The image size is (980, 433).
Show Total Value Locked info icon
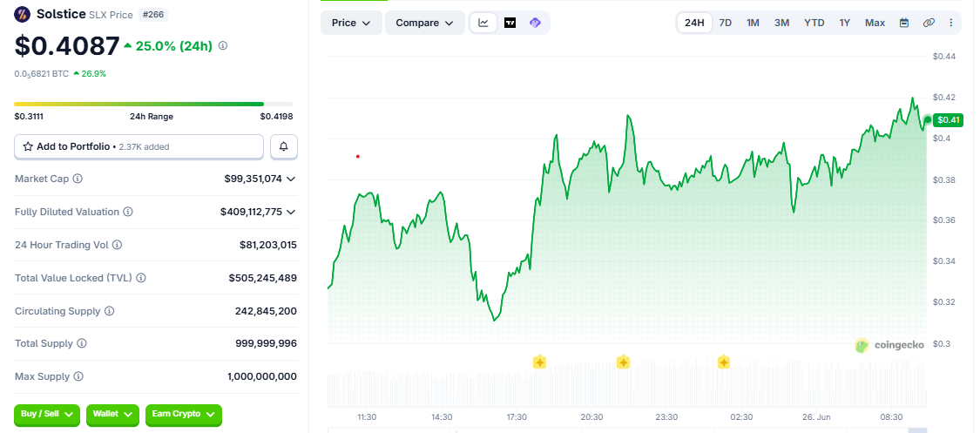(140, 278)
